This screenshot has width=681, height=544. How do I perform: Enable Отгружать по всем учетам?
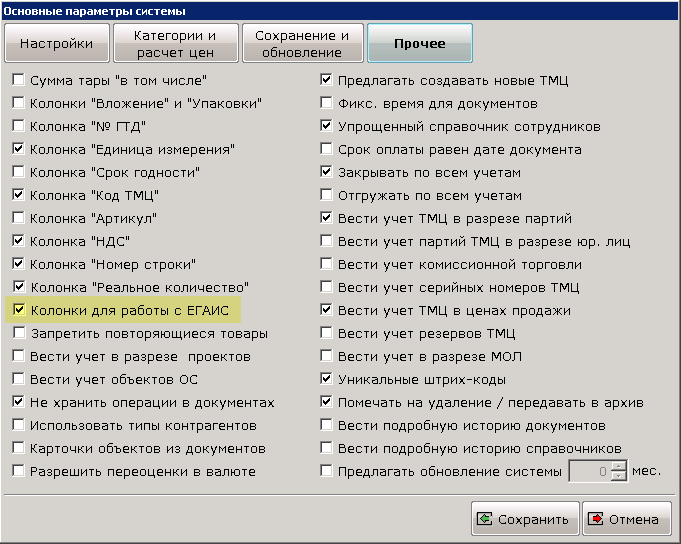(326, 195)
